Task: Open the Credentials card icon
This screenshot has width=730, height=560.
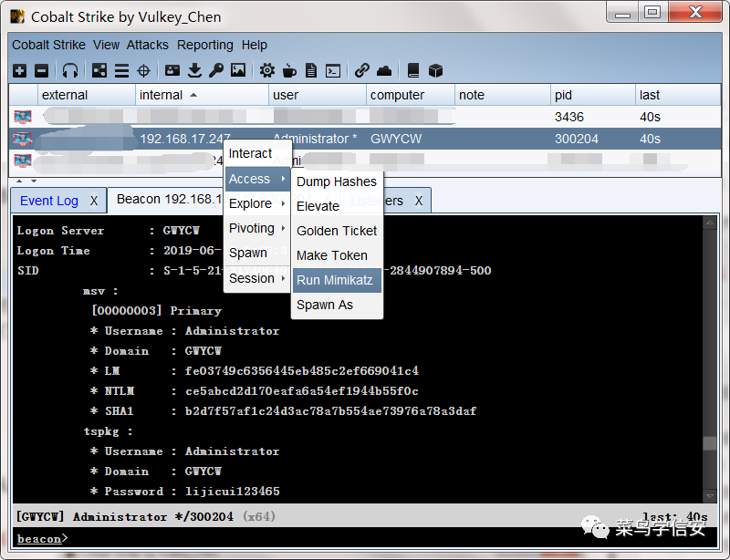Action: point(172,71)
